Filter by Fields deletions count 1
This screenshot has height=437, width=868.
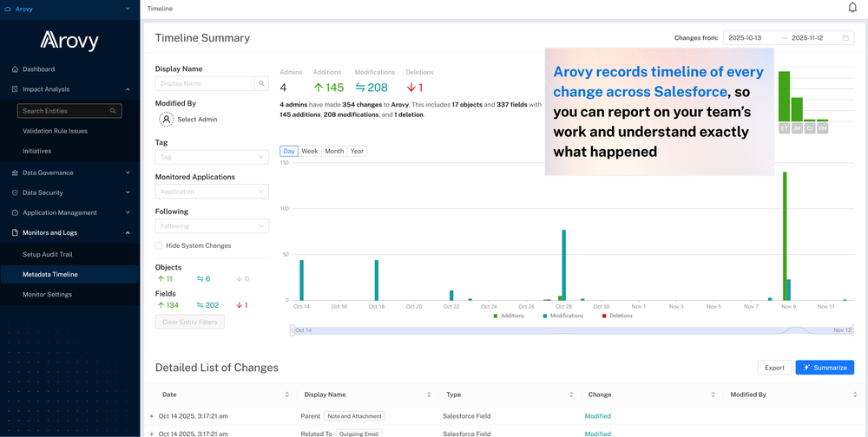(242, 305)
